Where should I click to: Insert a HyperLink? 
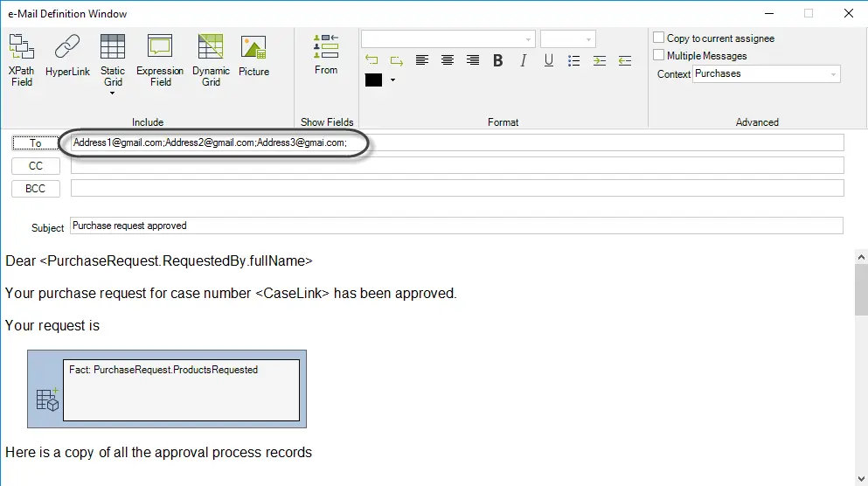click(67, 55)
